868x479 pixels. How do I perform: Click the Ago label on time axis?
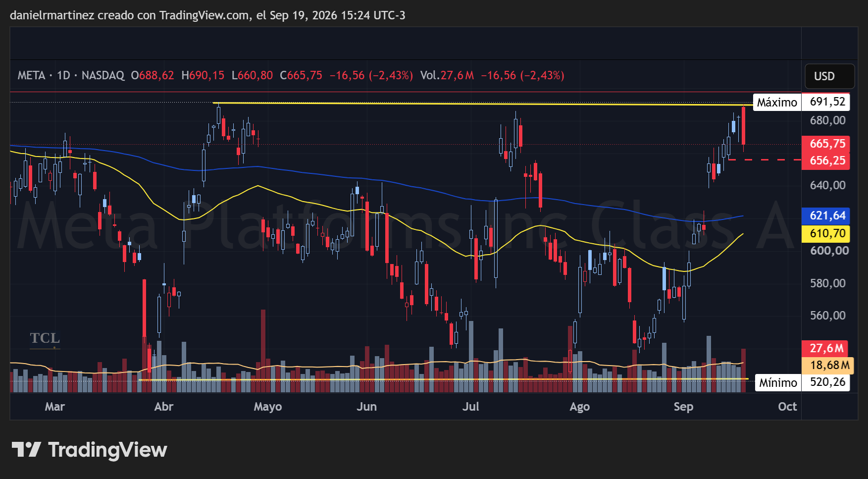[x=580, y=407]
